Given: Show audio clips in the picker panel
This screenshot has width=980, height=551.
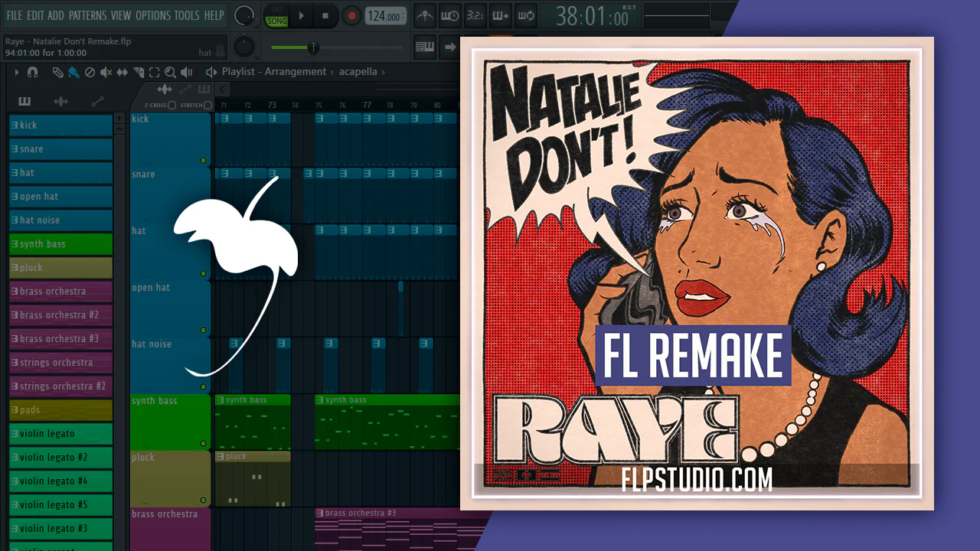Looking at the screenshot, I should [60, 101].
